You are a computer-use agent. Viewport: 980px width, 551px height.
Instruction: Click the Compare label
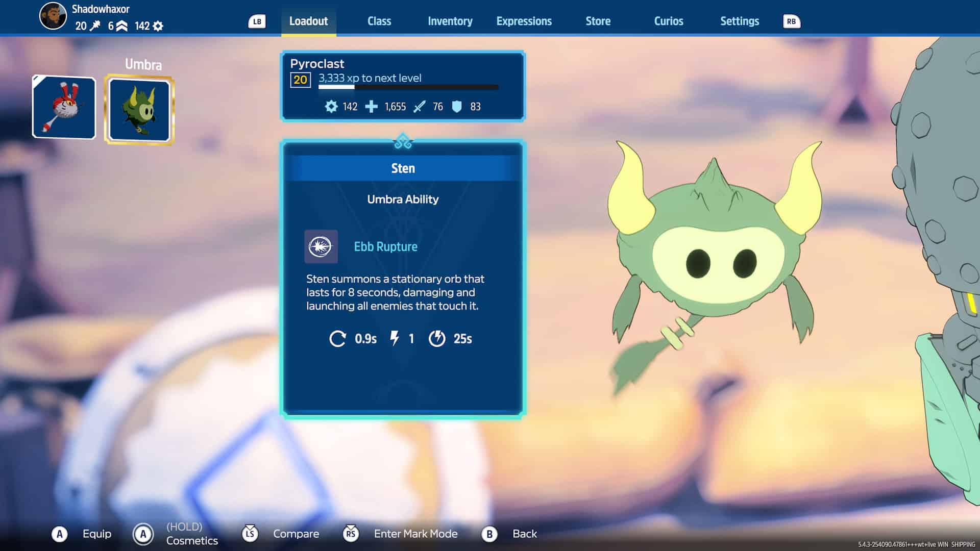(x=296, y=534)
